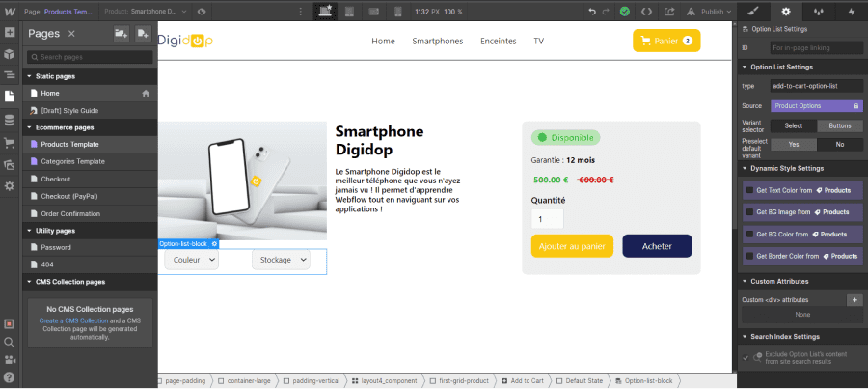Enable Get Border Color from Products
Image resolution: width=868 pixels, height=389 pixels.
[749, 256]
